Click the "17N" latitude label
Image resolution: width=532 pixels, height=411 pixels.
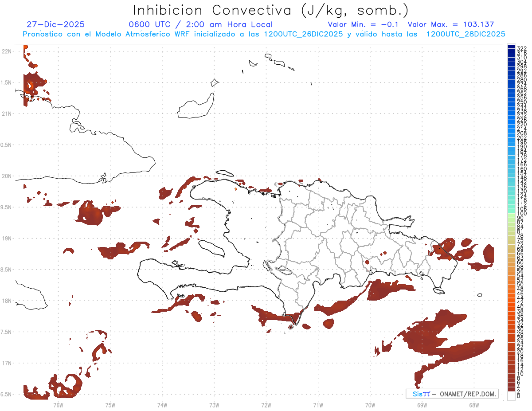coord(7,363)
